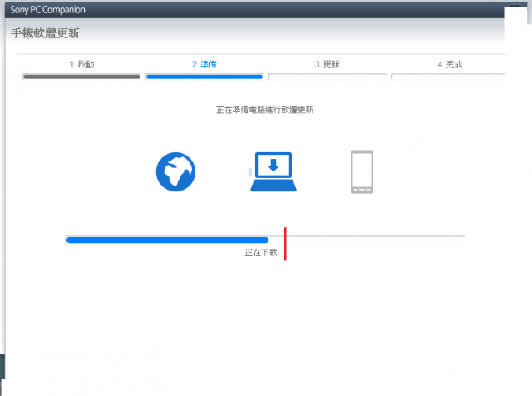
Task: Click the 正在下載 status text
Action: click(264, 252)
